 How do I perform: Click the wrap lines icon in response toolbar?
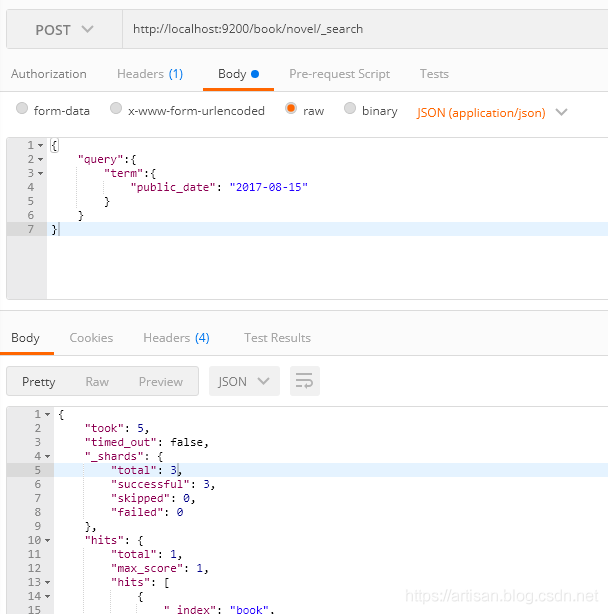coord(305,381)
